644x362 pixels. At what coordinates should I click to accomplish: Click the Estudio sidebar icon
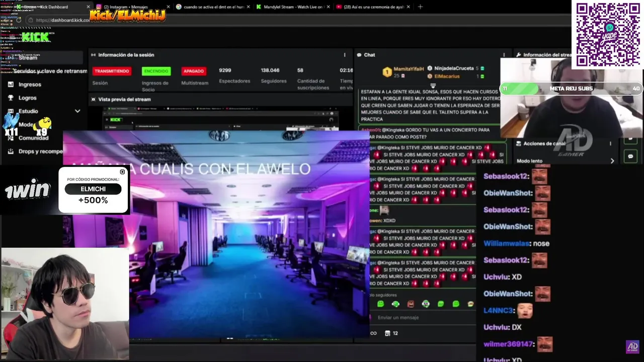click(x=11, y=111)
